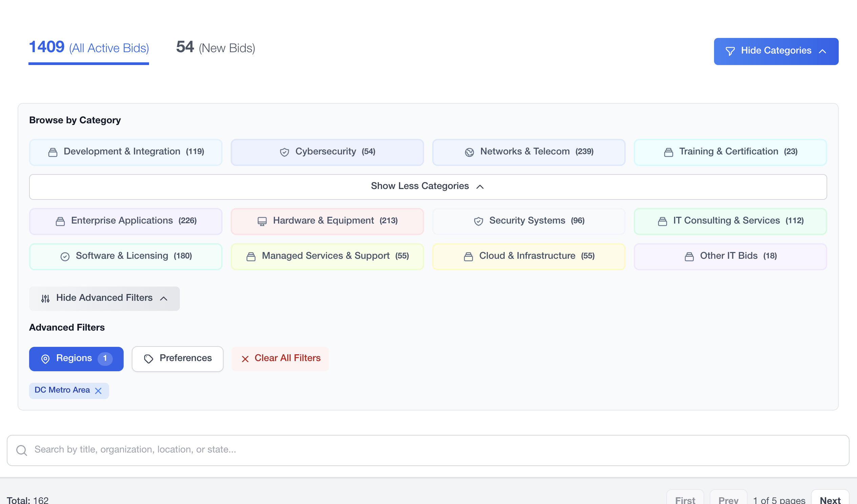Screen dimensions: 857x504
Task: Collapse the Hide Advanced Filters chevron
Action: 164,298
